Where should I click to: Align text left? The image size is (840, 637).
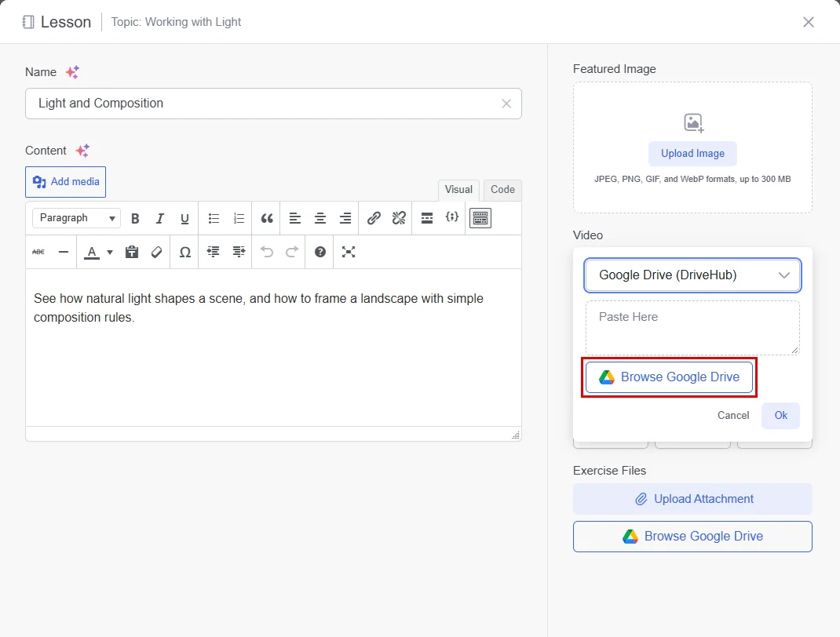click(x=294, y=218)
